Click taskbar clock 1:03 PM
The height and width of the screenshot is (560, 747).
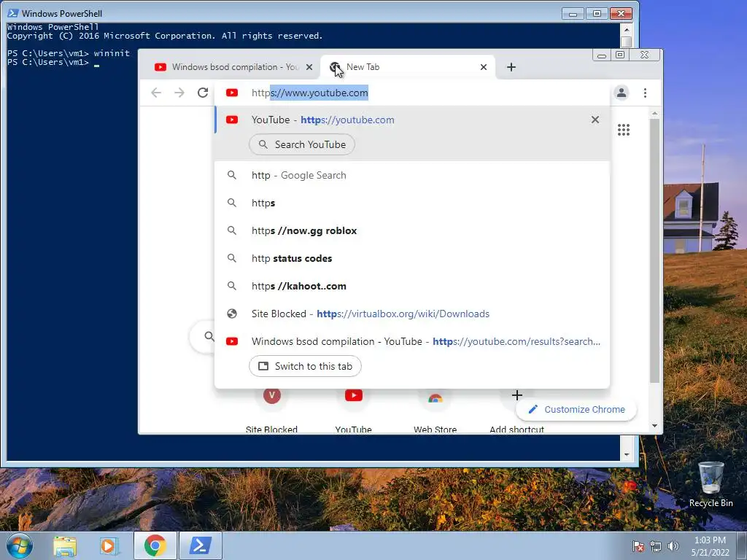tap(710, 540)
